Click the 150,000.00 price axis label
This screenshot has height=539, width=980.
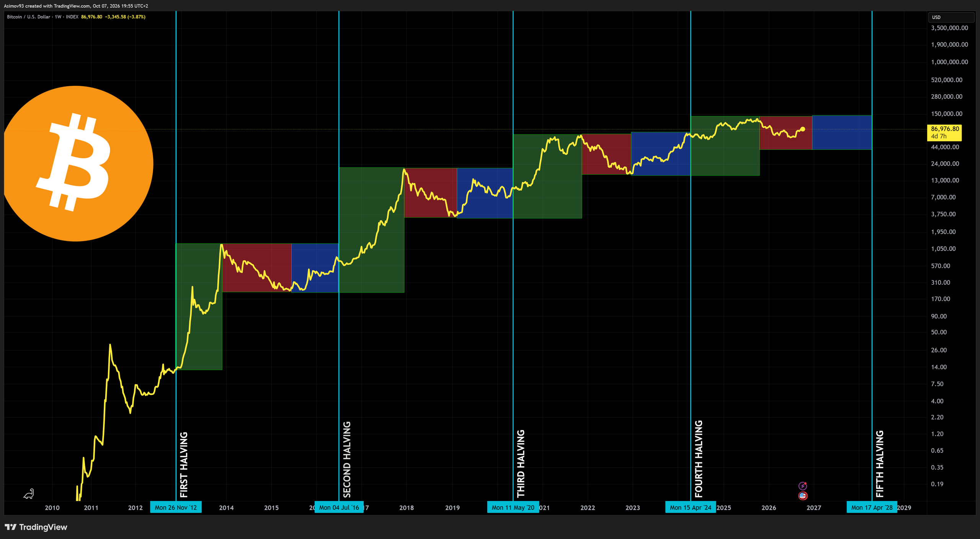947,114
